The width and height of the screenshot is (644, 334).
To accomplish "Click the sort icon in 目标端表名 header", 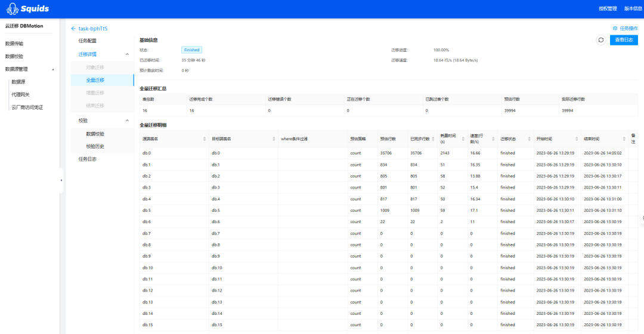I will (274, 139).
